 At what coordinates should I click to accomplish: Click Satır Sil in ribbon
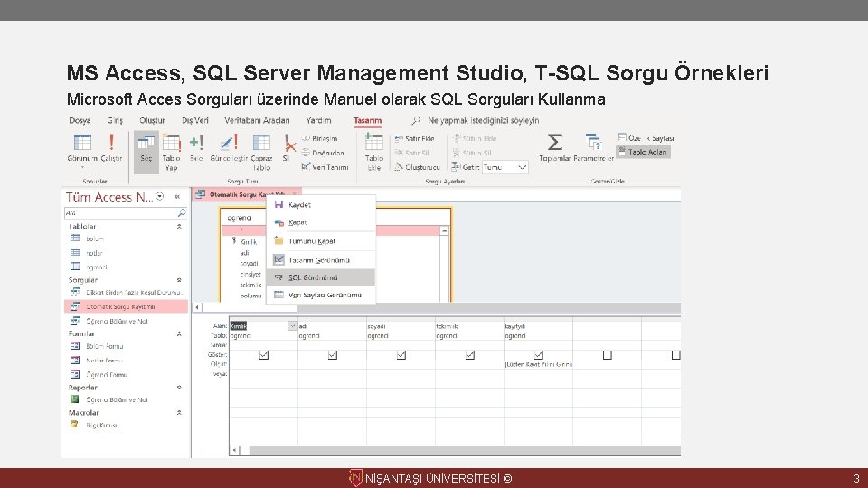(x=412, y=153)
